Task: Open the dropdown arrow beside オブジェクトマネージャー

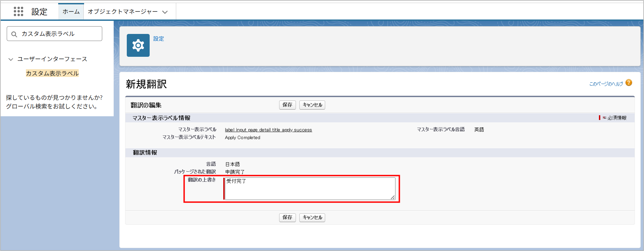Action: coord(165,12)
